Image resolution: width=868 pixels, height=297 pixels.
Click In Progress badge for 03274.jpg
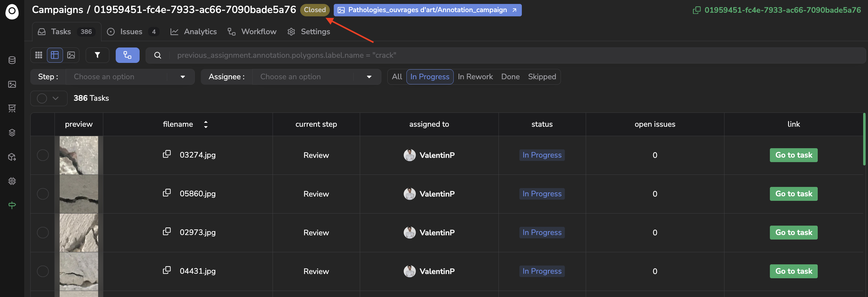[x=542, y=155]
